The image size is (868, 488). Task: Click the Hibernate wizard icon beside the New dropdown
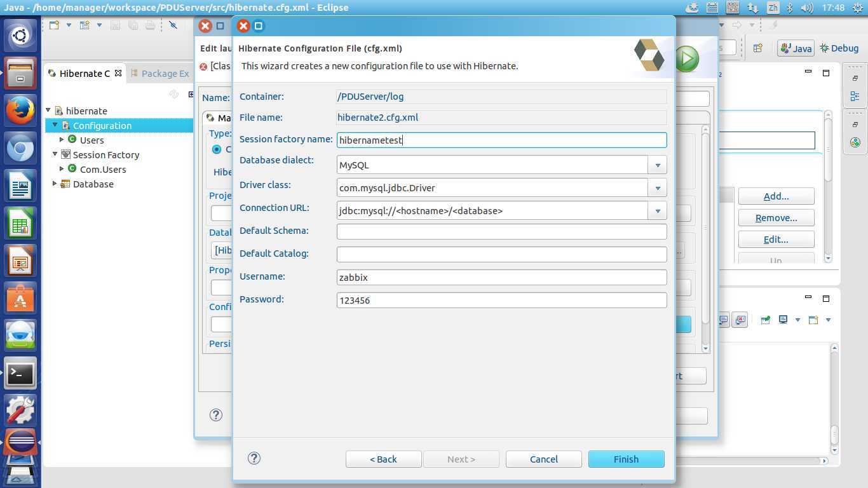pyautogui.click(x=85, y=25)
